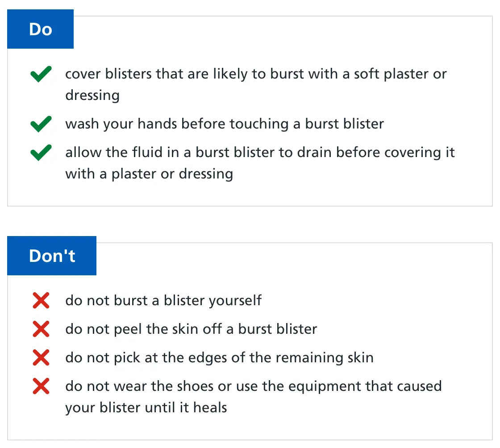The image size is (500, 448).
Task: Click the green tick beside 'allow the fluid'
Action: pos(41,153)
